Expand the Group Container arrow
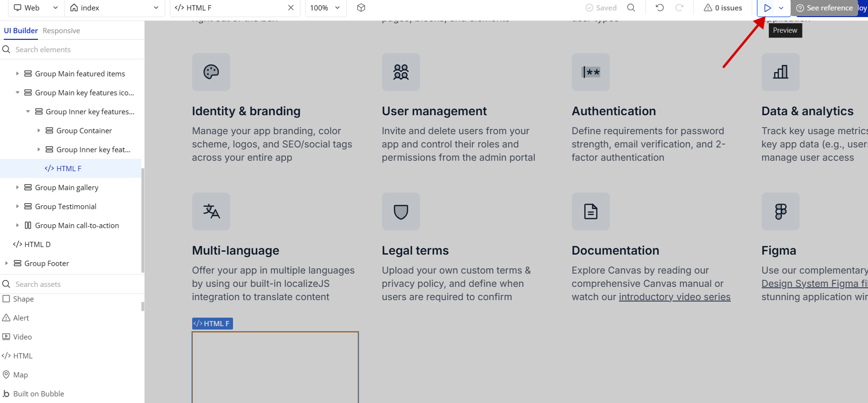The width and height of the screenshot is (868, 403). 39,130
